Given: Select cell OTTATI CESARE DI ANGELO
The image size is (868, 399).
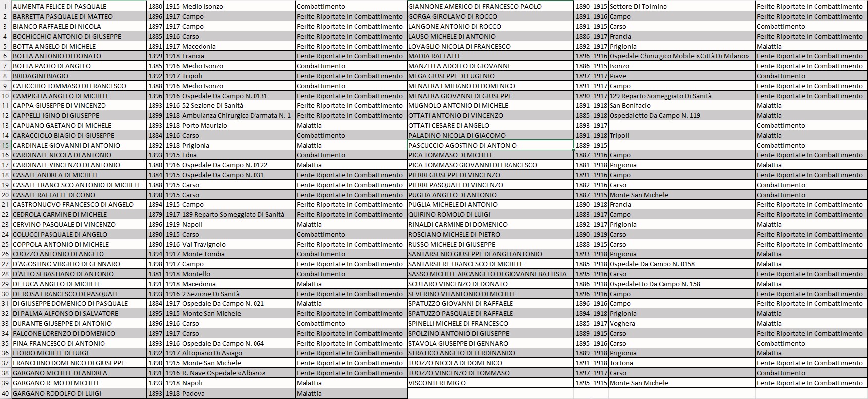Looking at the screenshot, I should 490,125.
